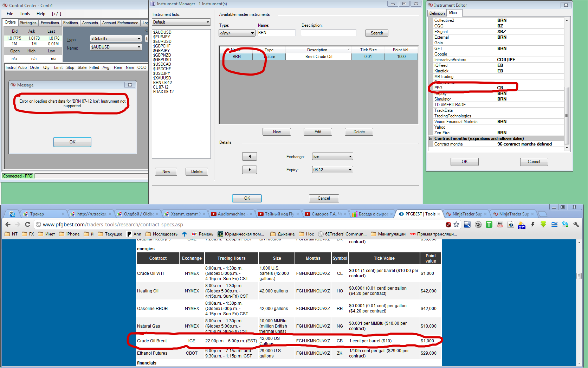Open the Tools menu in Control Center
The width and height of the screenshot is (588, 368).
click(25, 14)
